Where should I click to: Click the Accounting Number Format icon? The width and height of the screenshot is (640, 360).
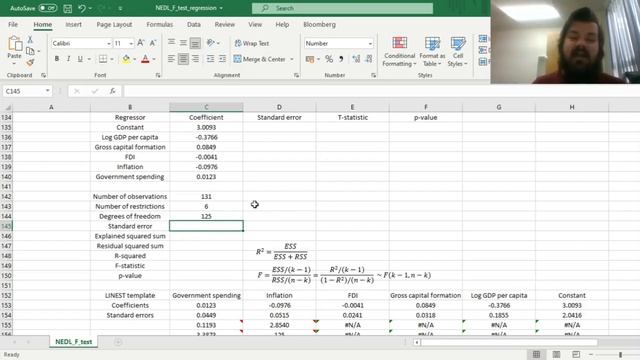pyautogui.click(x=310, y=60)
